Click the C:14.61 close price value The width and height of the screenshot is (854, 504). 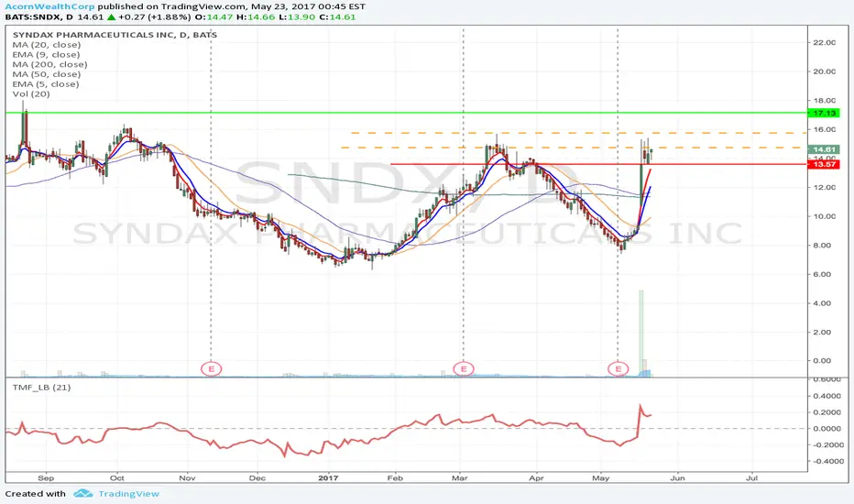[337, 16]
